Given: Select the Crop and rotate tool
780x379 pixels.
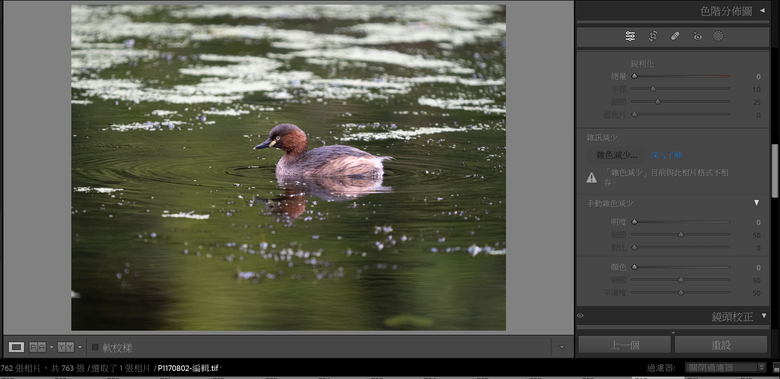Looking at the screenshot, I should 653,36.
